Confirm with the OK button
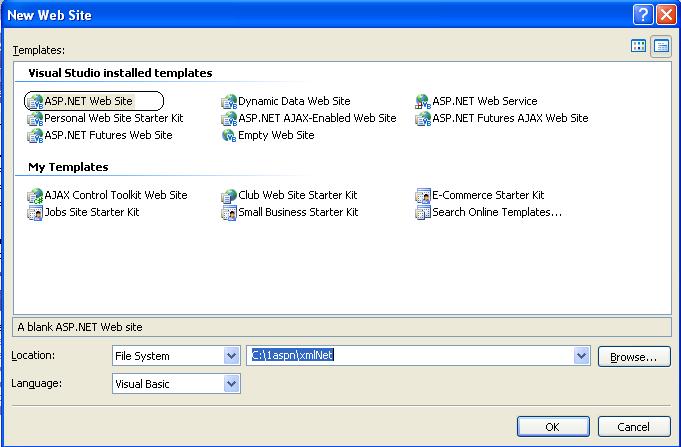Viewport: 681px width, 447px height. point(553,427)
